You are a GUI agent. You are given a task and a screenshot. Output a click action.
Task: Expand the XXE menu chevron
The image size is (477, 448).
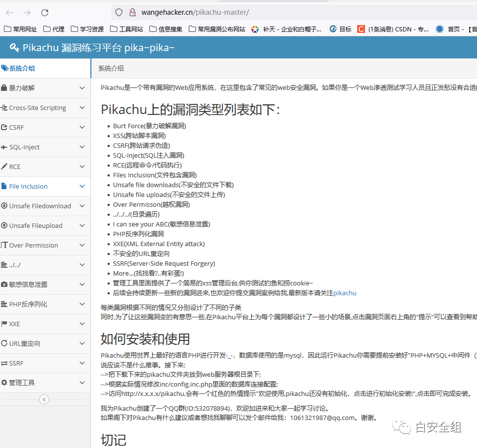pos(82,324)
